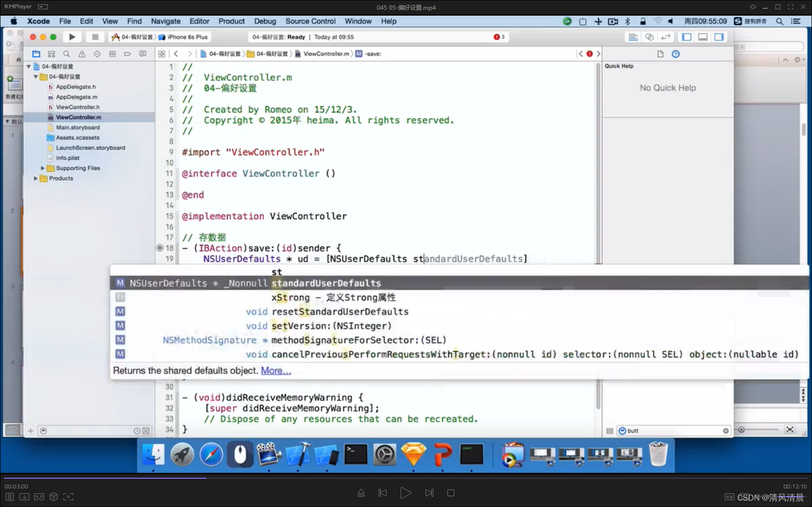
Task: Adjust the zoom slider beside the library
Action: coord(758,430)
